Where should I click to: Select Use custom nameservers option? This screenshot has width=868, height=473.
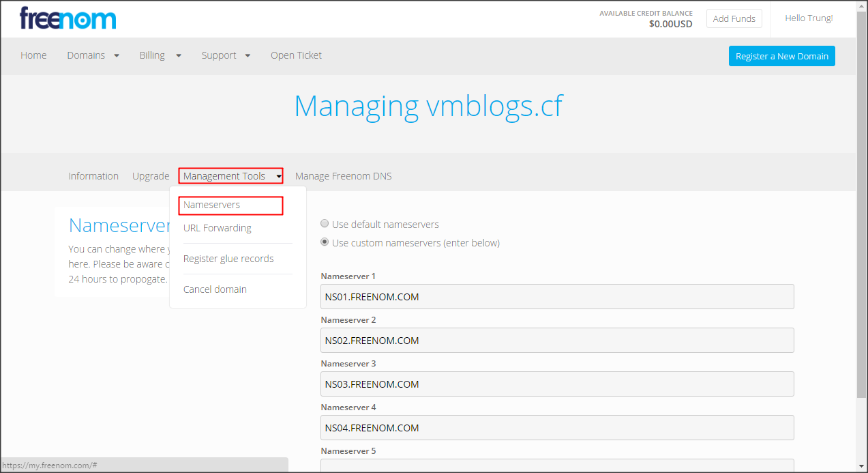click(x=325, y=243)
